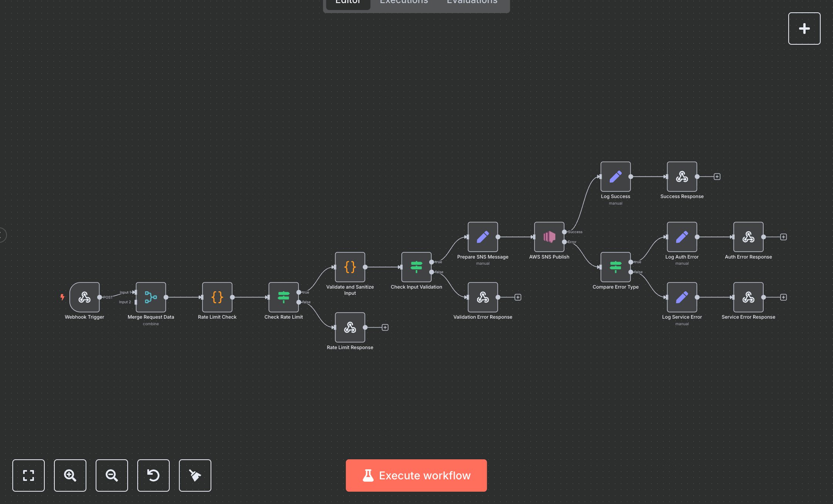The image size is (833, 504).
Task: Select the Webhook Trigger node
Action: coord(84,297)
